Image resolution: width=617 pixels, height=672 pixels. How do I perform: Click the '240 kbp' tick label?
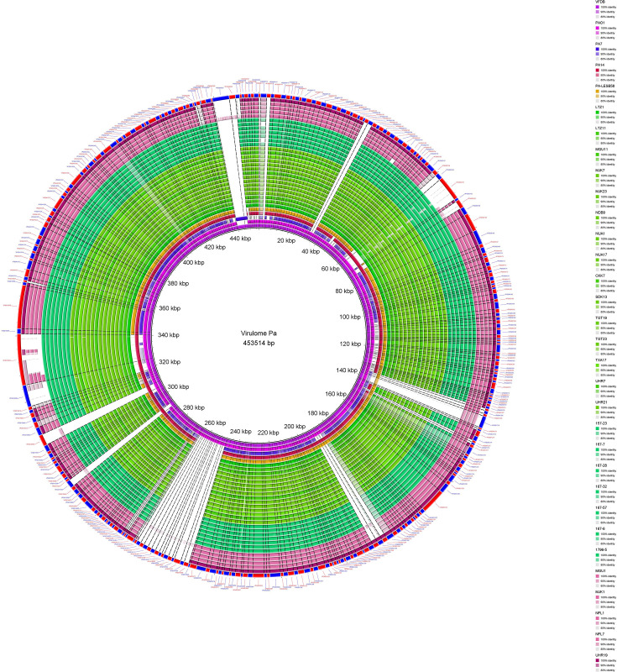(241, 431)
